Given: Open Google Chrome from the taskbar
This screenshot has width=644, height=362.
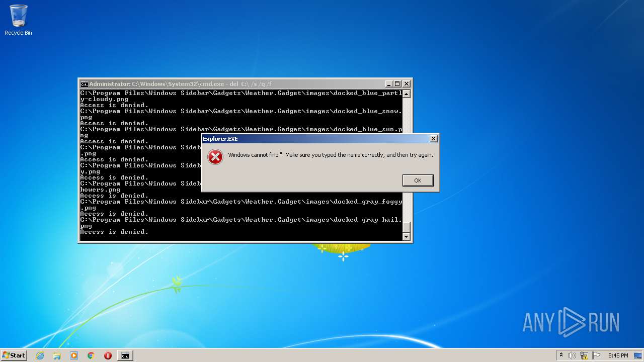Looking at the screenshot, I should (x=91, y=355).
